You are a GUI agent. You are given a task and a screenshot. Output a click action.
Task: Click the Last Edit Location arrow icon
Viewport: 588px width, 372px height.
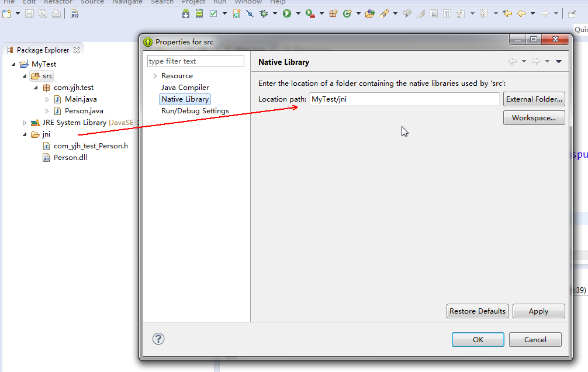507,14
